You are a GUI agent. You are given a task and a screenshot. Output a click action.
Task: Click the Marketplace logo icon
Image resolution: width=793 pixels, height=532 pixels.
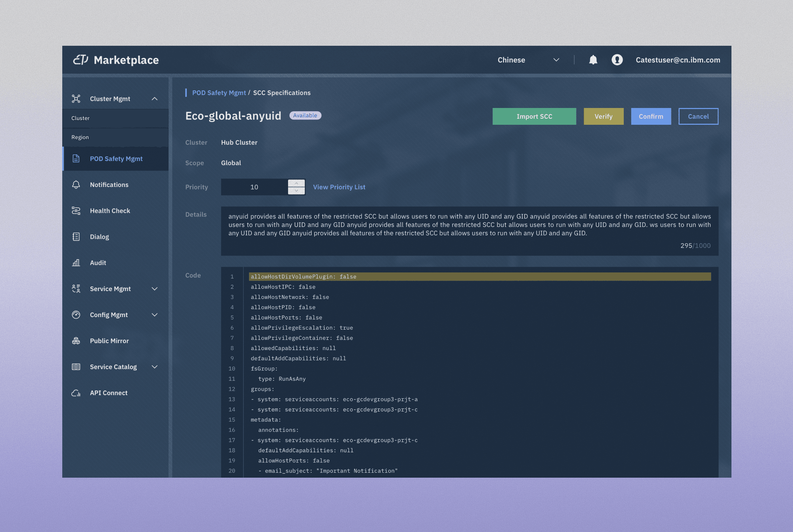tap(81, 60)
